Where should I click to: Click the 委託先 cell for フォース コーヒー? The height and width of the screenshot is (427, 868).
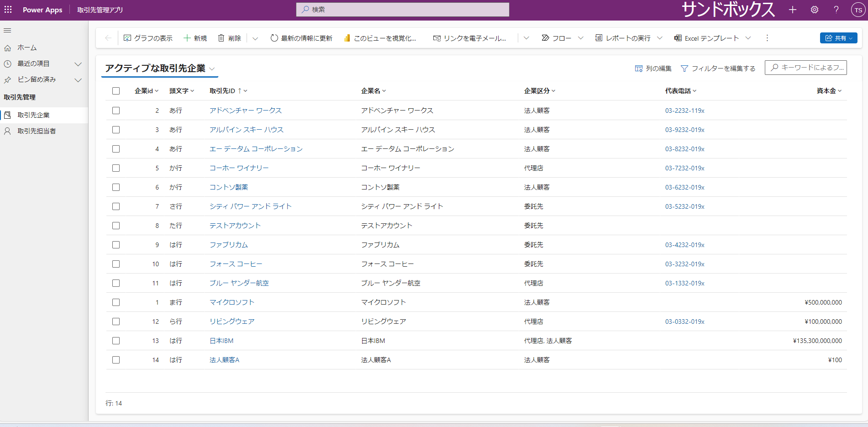tap(534, 264)
